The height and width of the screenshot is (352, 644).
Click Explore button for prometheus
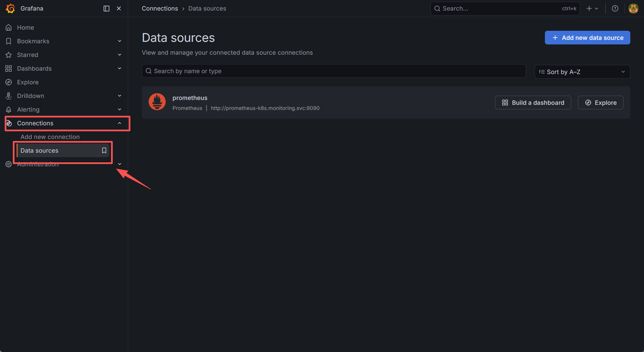(601, 103)
